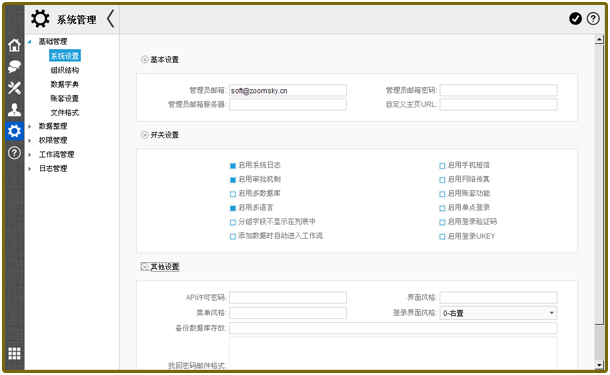Expand the 权限管理 tree node
Screen dimensions: 610x375
point(30,140)
